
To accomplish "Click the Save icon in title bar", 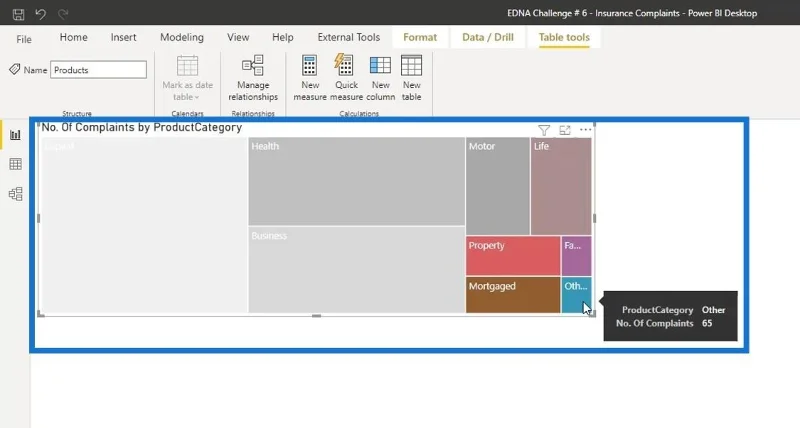I will pyautogui.click(x=18, y=14).
